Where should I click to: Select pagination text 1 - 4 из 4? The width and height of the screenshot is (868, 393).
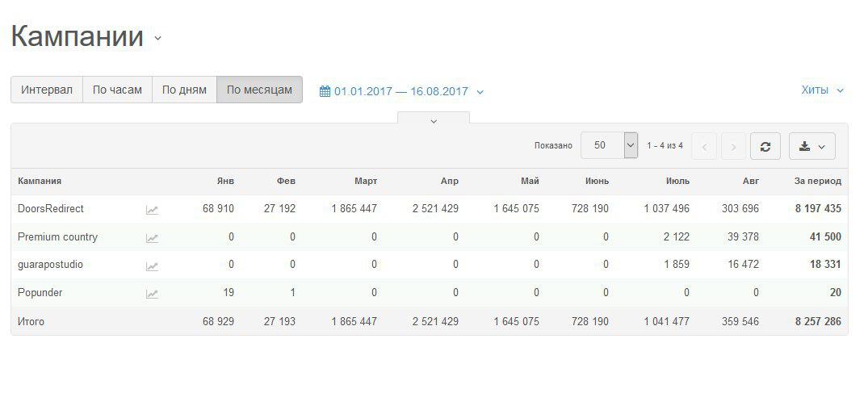[665, 145]
